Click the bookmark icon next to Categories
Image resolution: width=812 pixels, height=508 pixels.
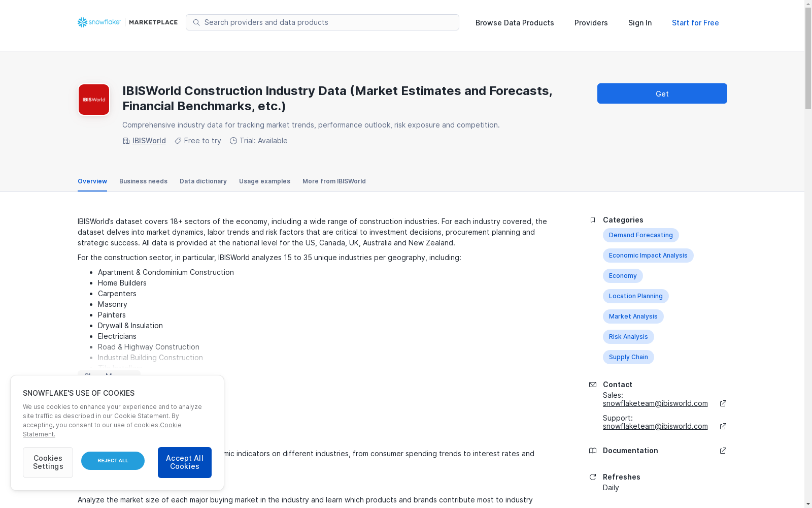[x=593, y=220]
